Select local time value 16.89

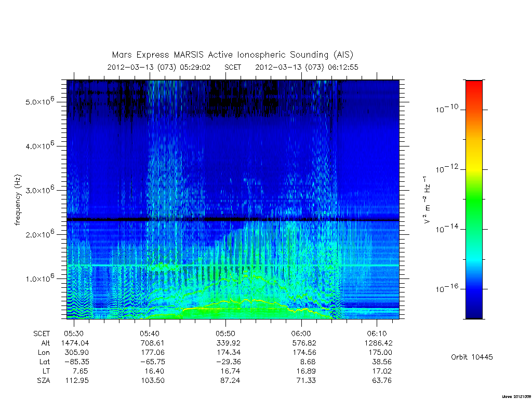[306, 371]
